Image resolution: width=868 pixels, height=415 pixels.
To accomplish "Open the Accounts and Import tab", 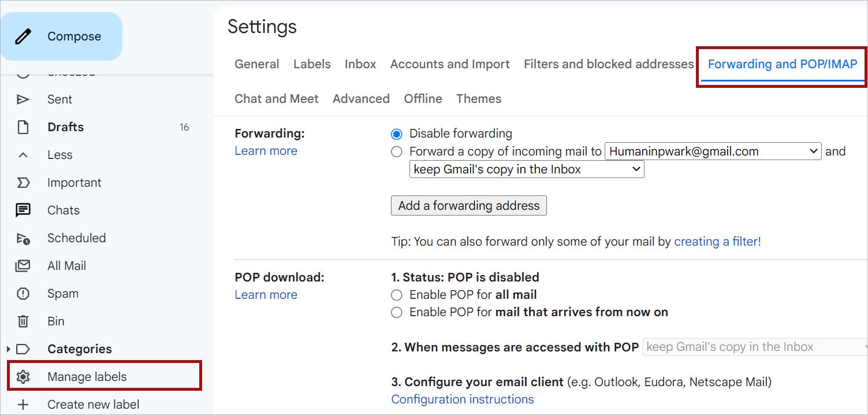I will [x=450, y=64].
